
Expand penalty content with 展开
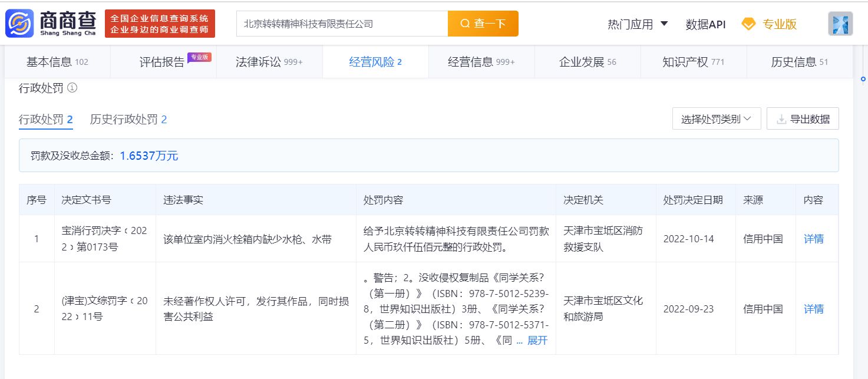pos(537,340)
